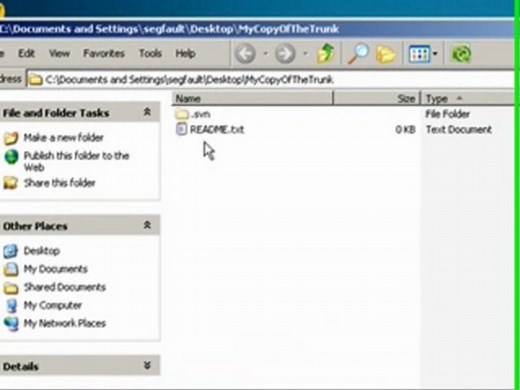Expand the Details panel
520x390 pixels.
pyautogui.click(x=147, y=366)
